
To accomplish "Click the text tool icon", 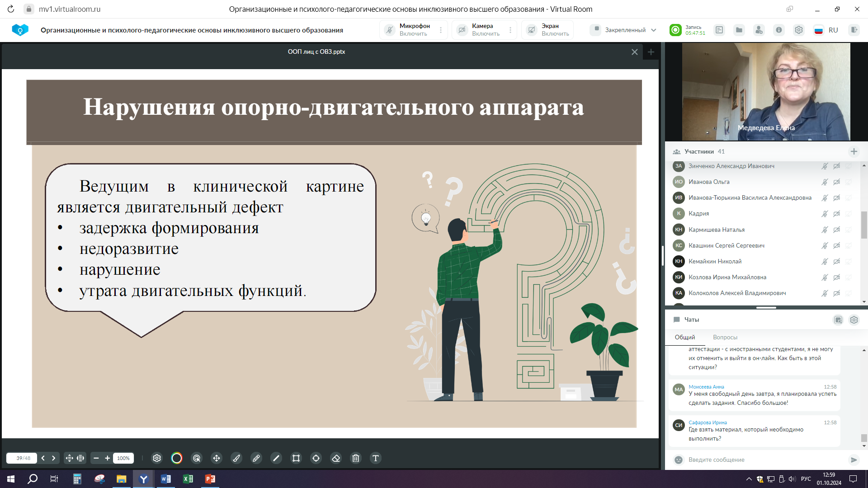I will [376, 458].
